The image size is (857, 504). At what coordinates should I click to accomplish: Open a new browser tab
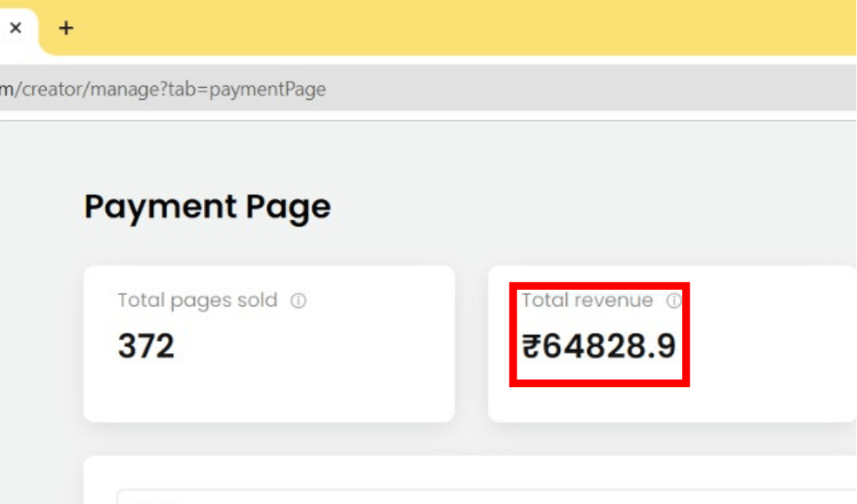point(66,28)
